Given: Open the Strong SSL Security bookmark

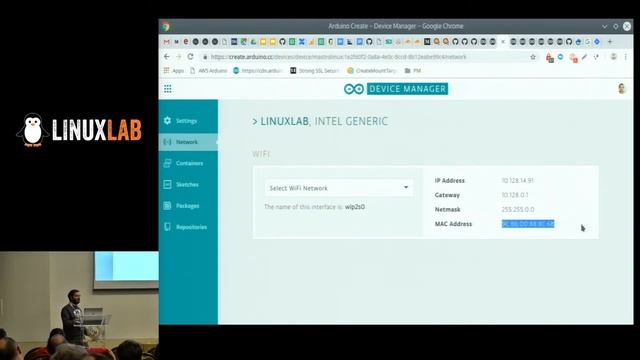Looking at the screenshot, I should point(314,71).
